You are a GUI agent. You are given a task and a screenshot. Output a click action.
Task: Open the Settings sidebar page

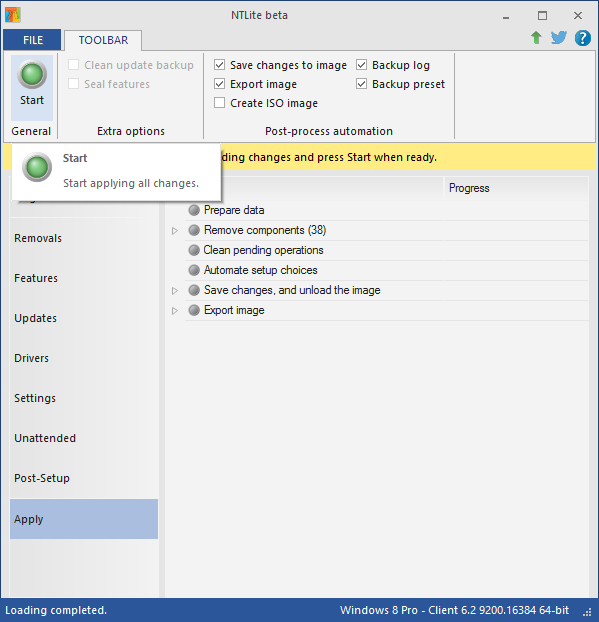coord(84,398)
